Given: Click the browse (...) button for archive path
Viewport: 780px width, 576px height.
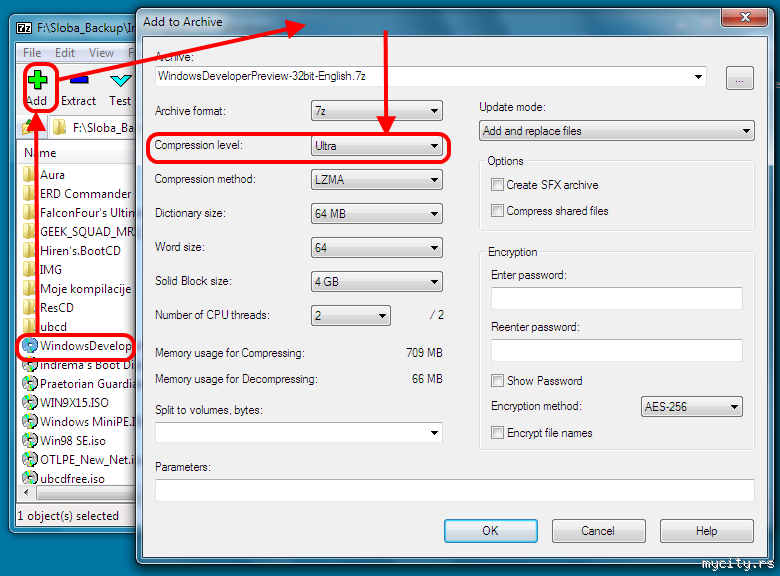Looking at the screenshot, I should pos(740,78).
